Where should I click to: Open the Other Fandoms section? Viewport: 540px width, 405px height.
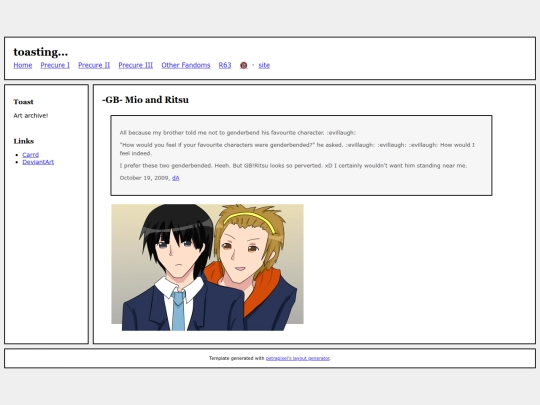[186, 65]
